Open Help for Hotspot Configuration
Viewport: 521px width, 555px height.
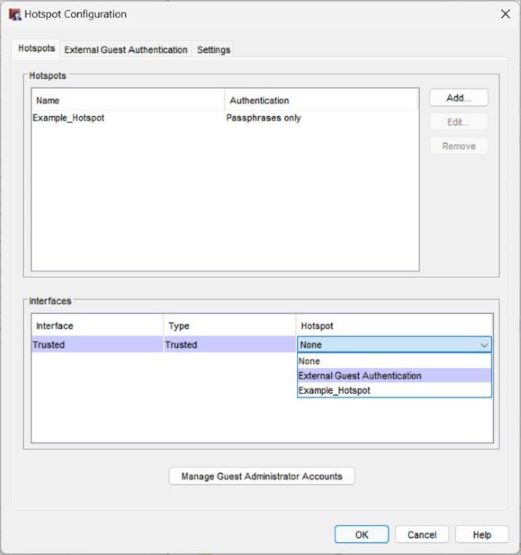pos(482,534)
